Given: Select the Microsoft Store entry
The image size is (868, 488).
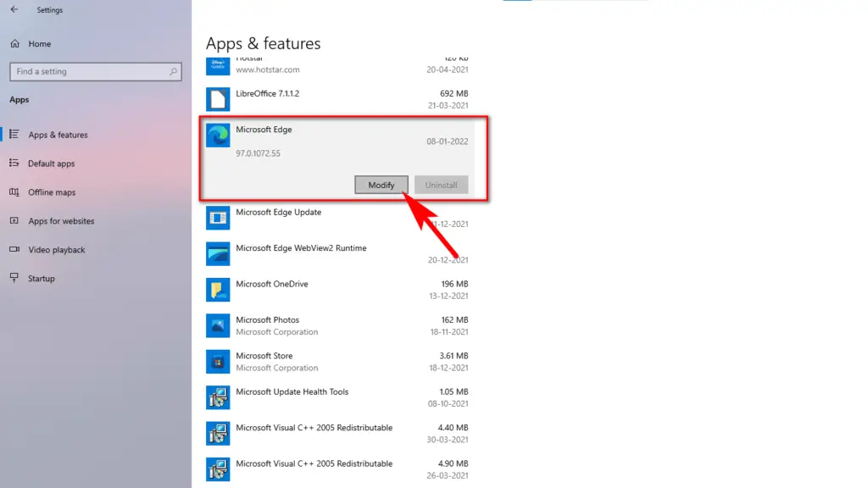Looking at the screenshot, I should 337,362.
